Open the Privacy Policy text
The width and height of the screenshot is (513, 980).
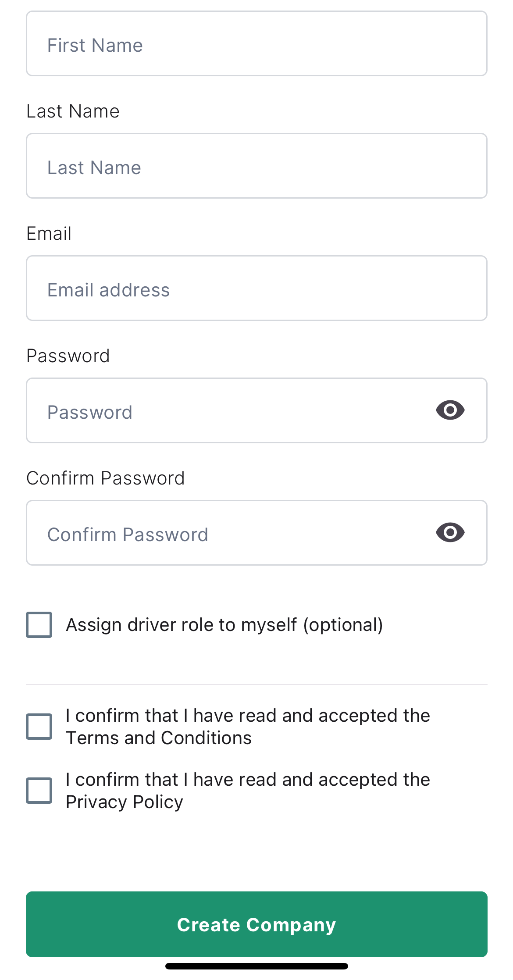[124, 801]
